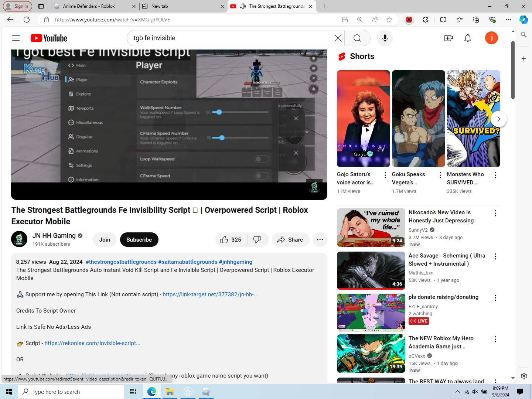Open a new browser tab with plus

pos(324,6)
